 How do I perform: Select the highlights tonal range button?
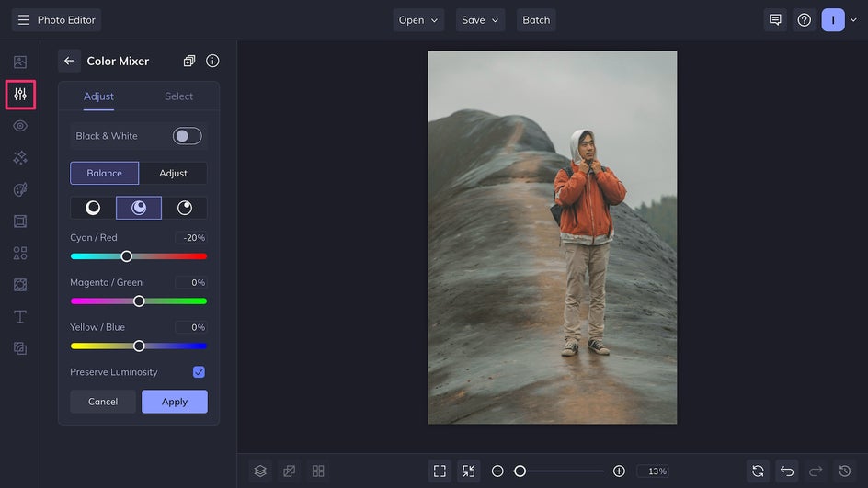184,208
